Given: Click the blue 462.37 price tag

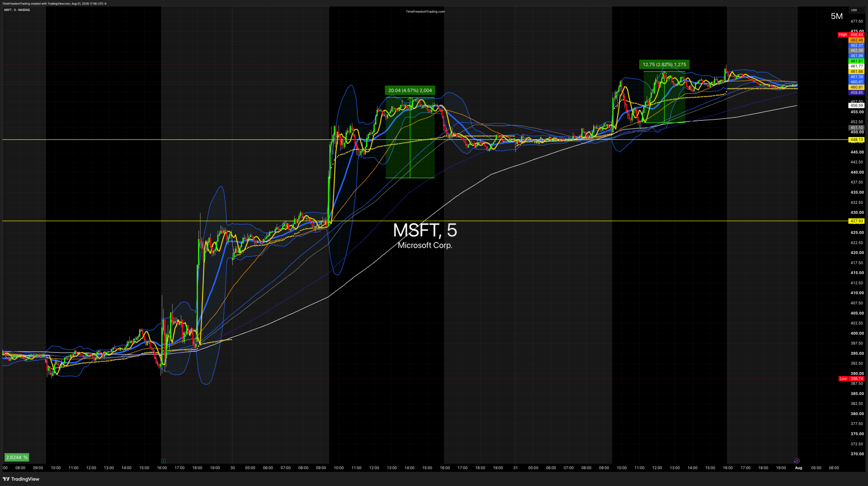Looking at the screenshot, I should coord(856,46).
